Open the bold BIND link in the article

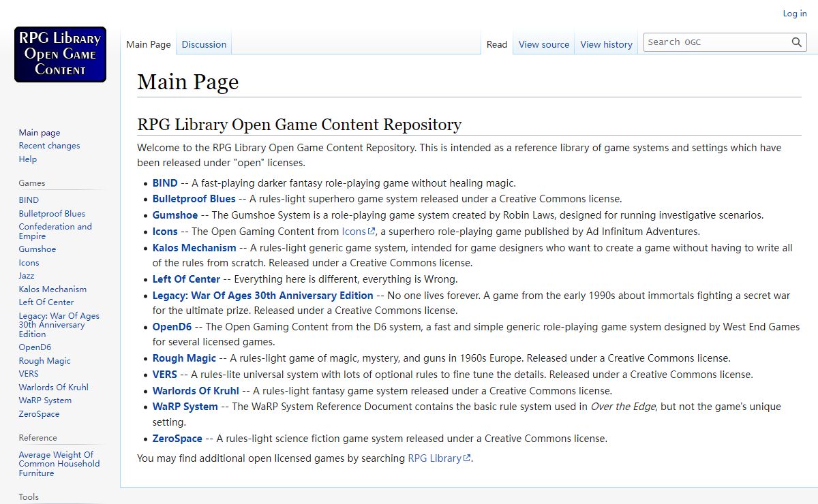tap(165, 183)
